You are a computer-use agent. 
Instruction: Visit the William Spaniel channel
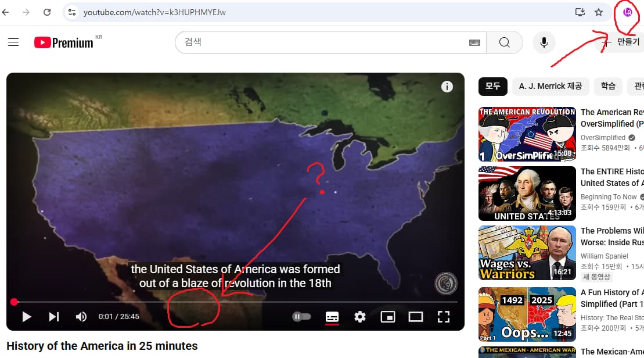point(604,256)
